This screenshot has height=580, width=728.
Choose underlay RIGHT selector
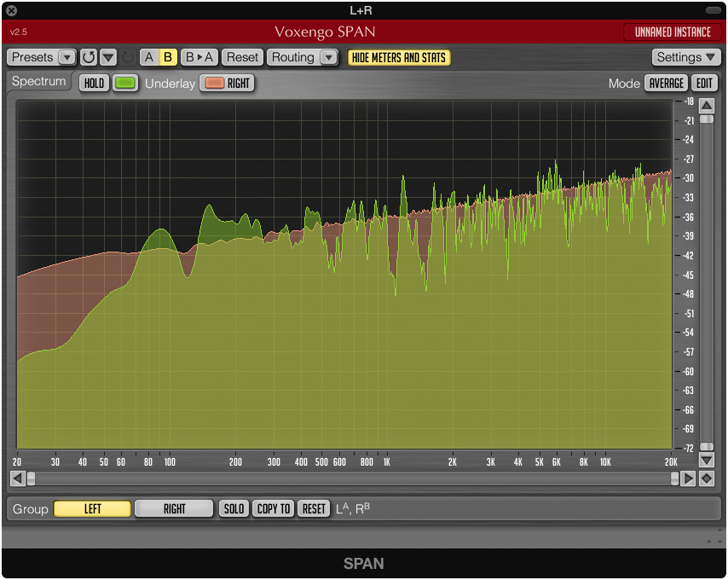click(228, 83)
